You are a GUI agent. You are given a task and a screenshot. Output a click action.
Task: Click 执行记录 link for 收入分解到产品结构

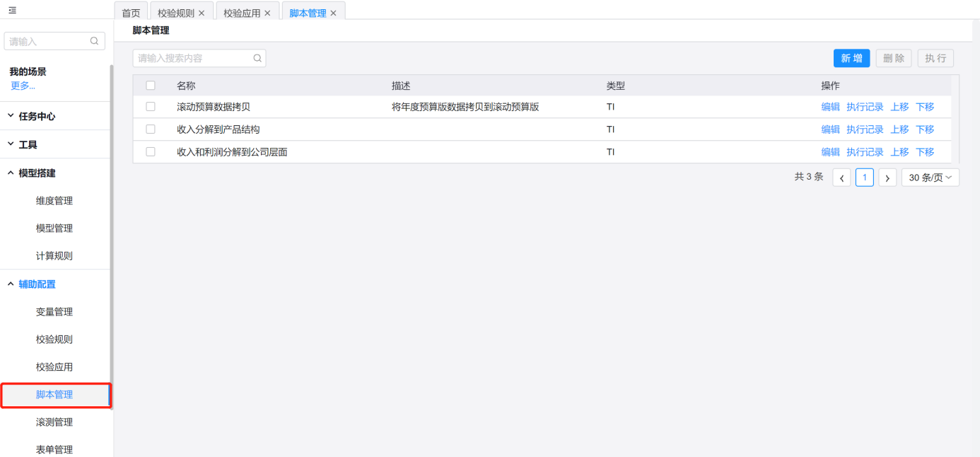pyautogui.click(x=865, y=129)
